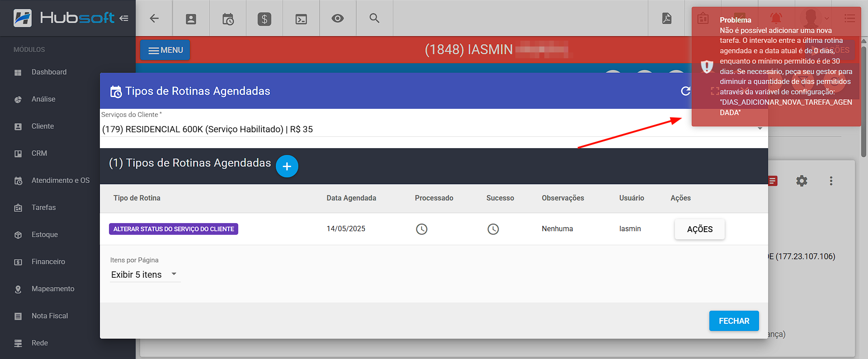Dismiss the red Problema notification
This screenshot has width=868, height=359.
(x=776, y=66)
